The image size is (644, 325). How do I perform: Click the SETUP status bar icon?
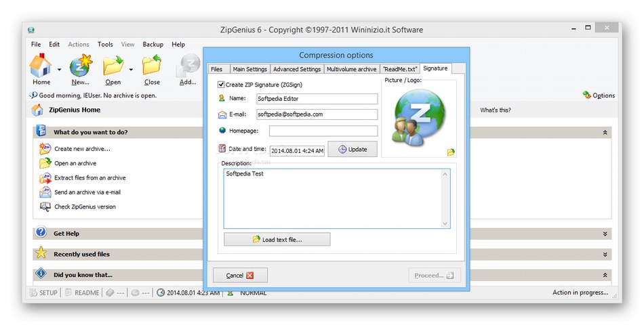pos(34,292)
